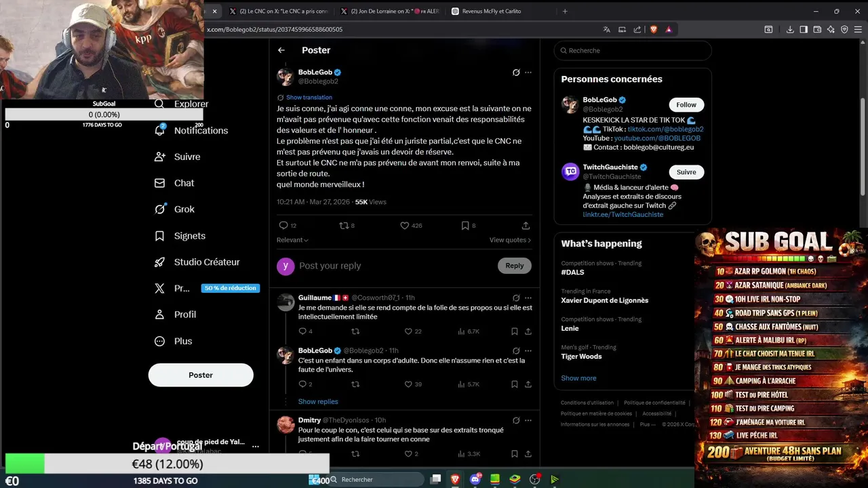Open tiktok.com/@boblegob2 link
868x488 pixels.
coord(665,129)
